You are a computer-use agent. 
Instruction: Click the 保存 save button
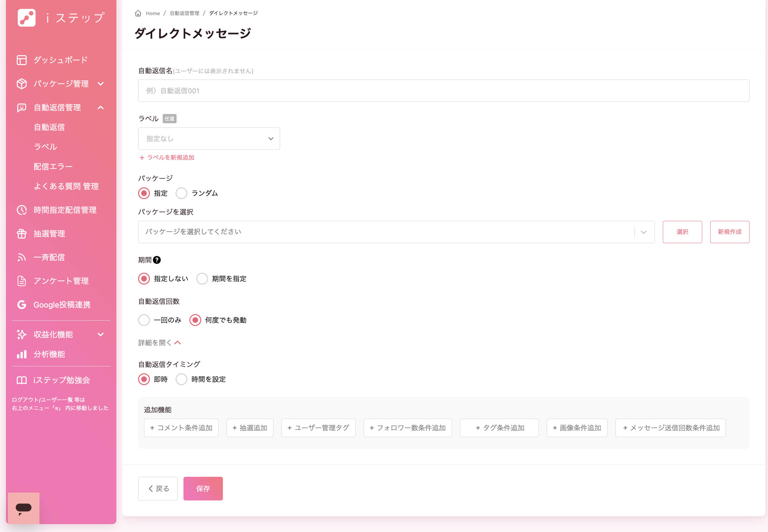click(x=203, y=489)
